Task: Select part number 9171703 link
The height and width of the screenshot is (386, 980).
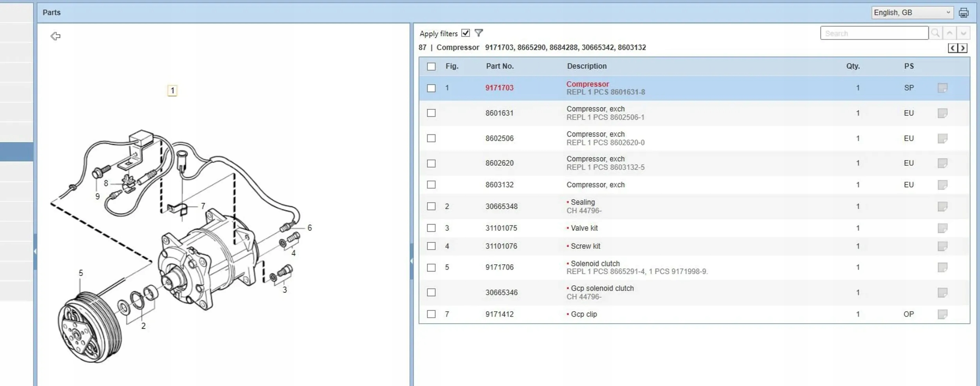Action: 499,88
